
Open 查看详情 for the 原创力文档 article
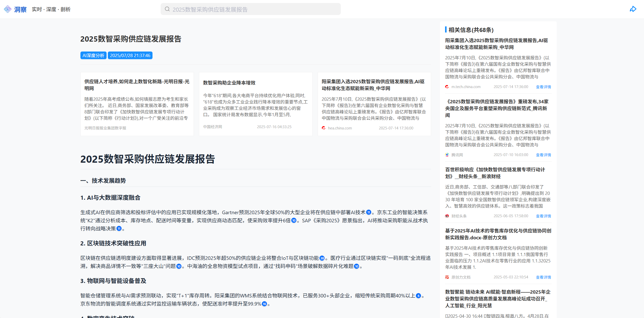pos(543,277)
